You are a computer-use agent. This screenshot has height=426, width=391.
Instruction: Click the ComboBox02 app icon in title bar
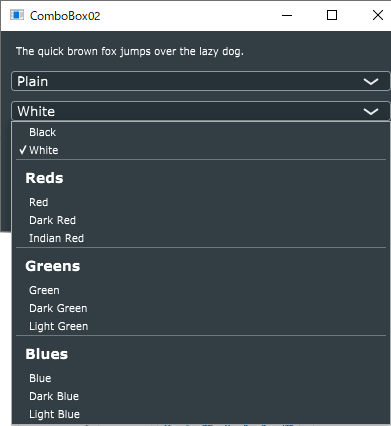coord(17,15)
